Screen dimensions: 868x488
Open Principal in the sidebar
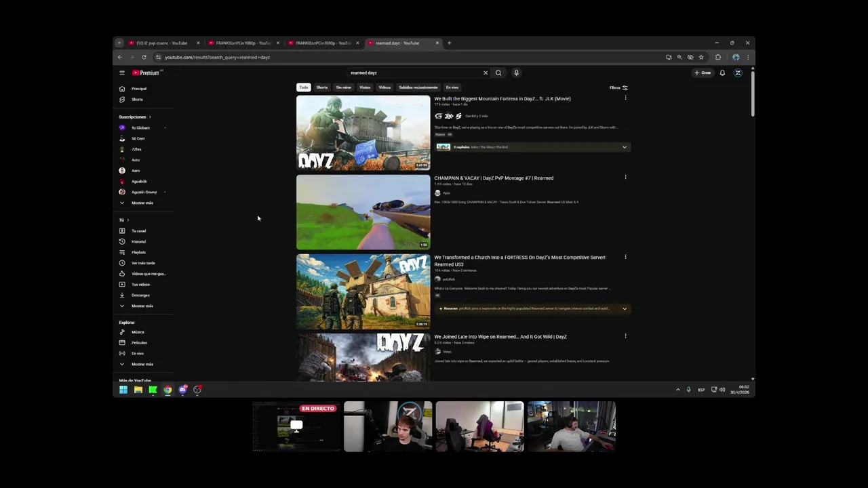click(x=138, y=89)
